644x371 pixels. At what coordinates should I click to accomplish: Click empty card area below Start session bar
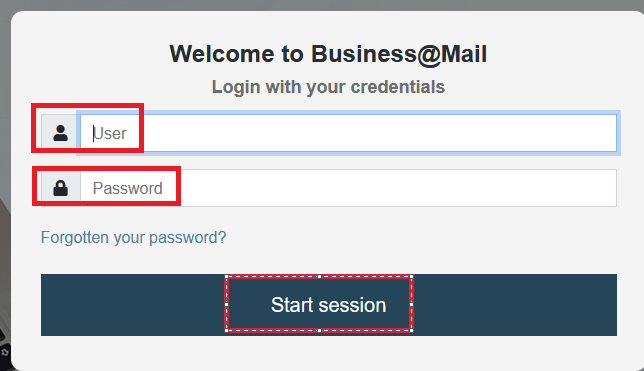[x=329, y=353]
